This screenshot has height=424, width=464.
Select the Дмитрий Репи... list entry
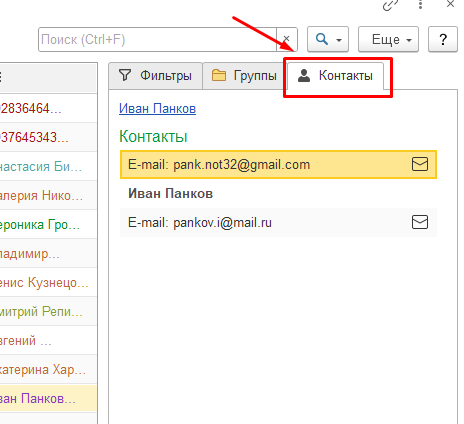pyautogui.click(x=48, y=312)
